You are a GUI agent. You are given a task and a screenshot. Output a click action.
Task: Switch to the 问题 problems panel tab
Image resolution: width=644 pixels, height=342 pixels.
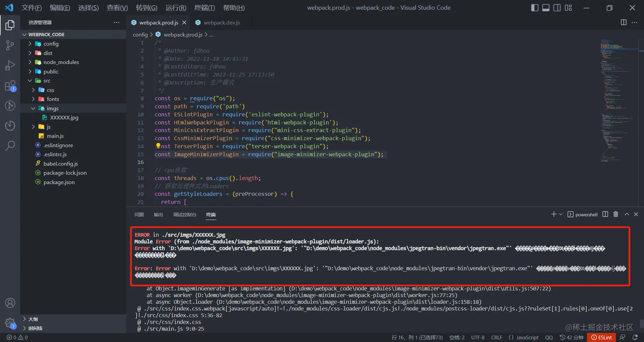click(139, 215)
